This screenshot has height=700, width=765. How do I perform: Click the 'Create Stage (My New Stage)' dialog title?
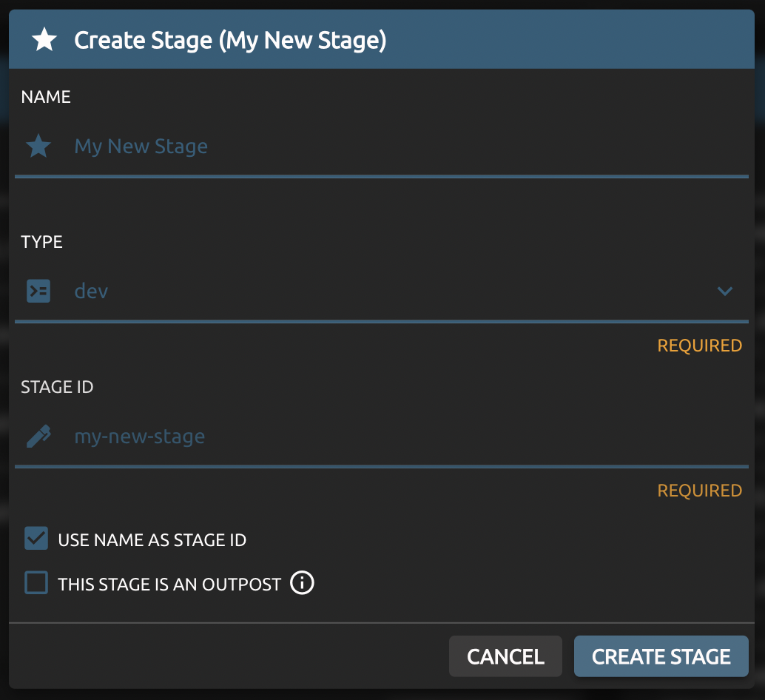tap(230, 40)
